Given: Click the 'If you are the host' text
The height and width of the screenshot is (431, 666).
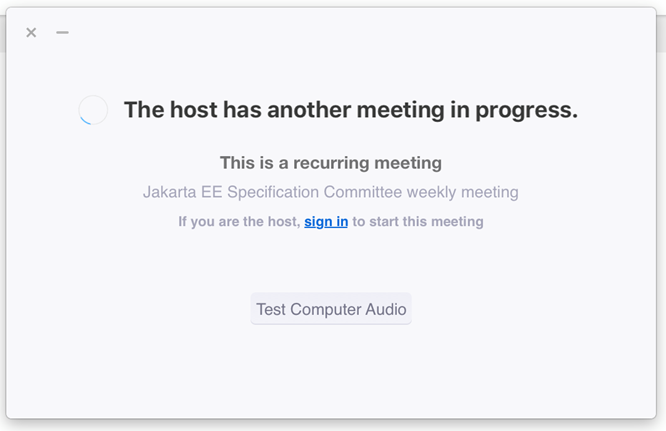Looking at the screenshot, I should pos(238,222).
